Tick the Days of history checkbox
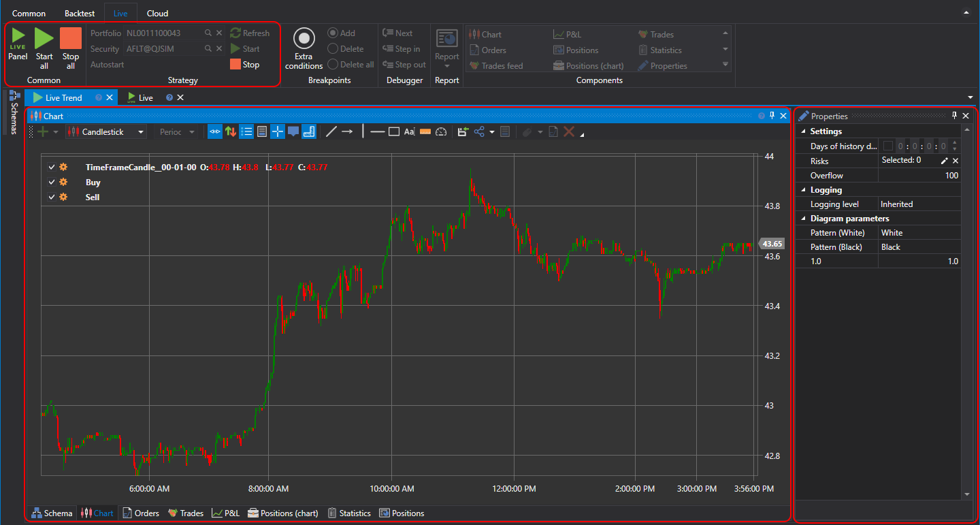Image resolution: width=980 pixels, height=525 pixels. point(887,146)
